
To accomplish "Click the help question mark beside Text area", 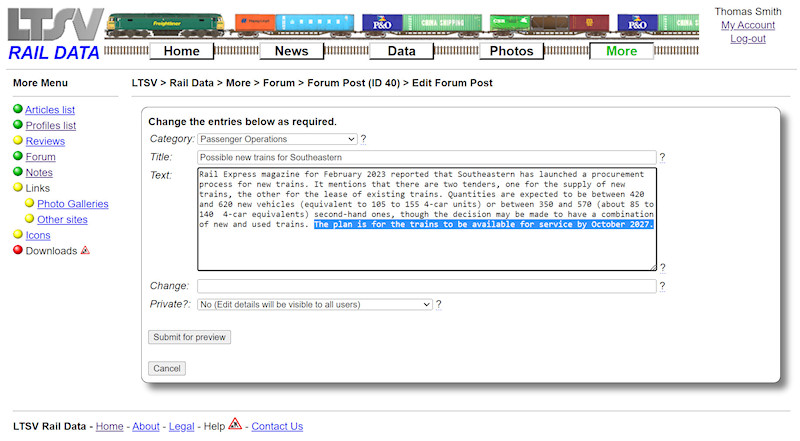I will point(662,267).
